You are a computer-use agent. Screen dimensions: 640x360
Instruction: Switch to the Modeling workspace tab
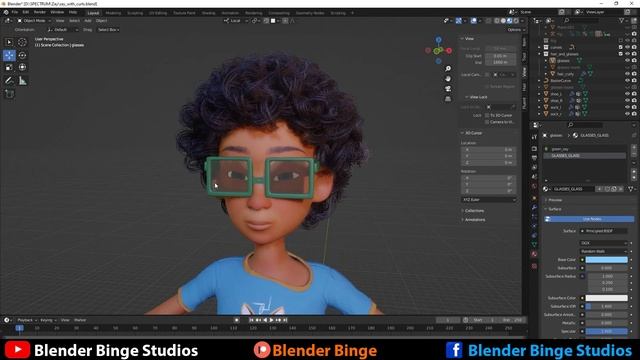(x=113, y=13)
